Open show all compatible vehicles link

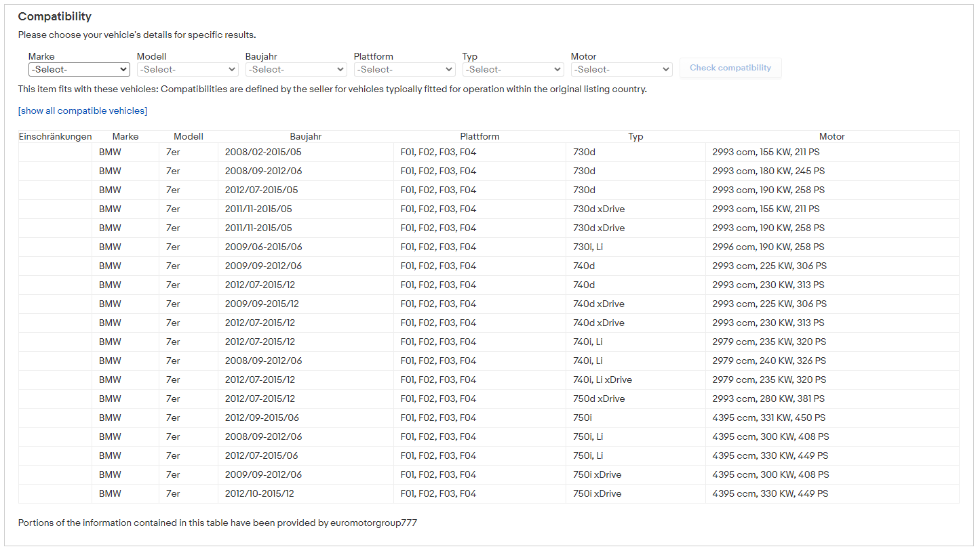point(82,110)
